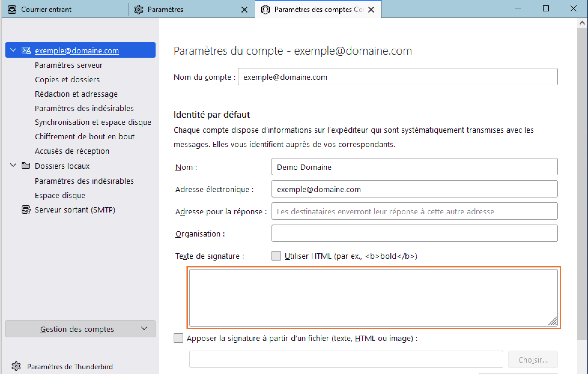This screenshot has width=588, height=374.
Task: Click the mail account icon beside exemple@domaine.com
Action: click(x=26, y=50)
